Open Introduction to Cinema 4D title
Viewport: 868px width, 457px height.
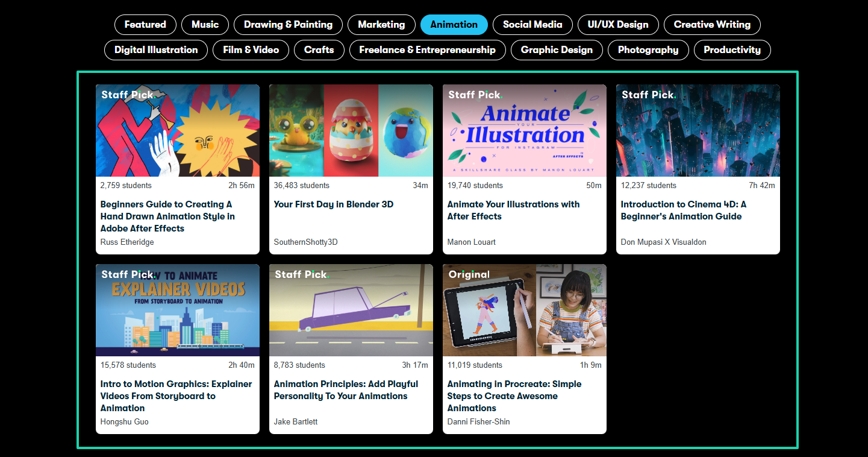(684, 210)
